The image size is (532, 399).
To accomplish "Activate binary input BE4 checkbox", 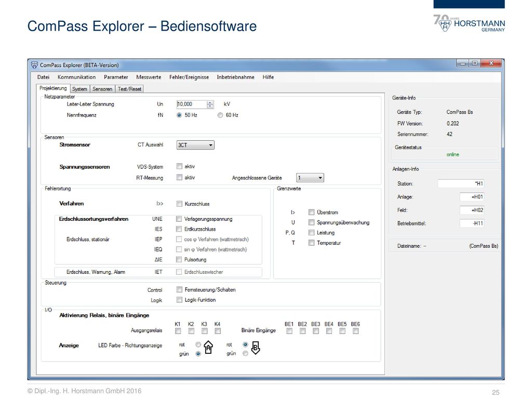I will tap(329, 331).
